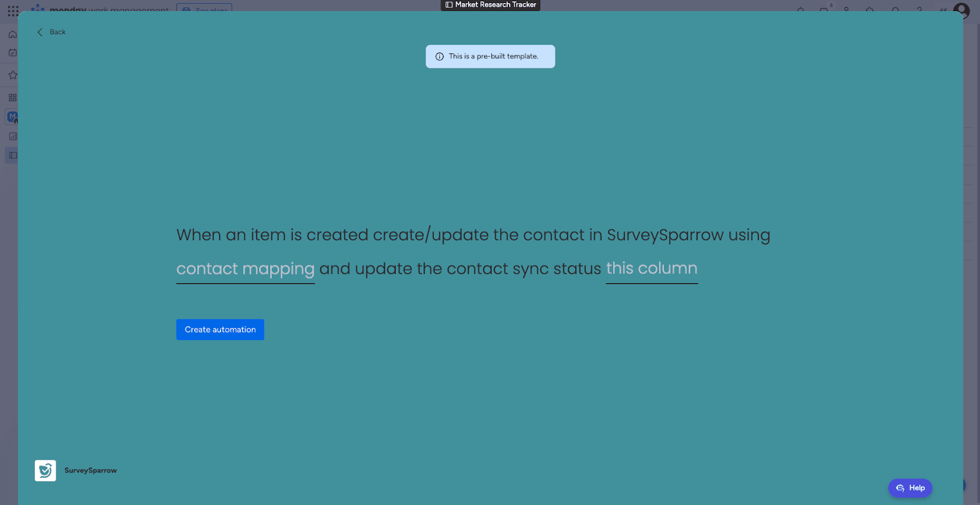Click the See plans button
The image size is (980, 505).
(x=205, y=9)
